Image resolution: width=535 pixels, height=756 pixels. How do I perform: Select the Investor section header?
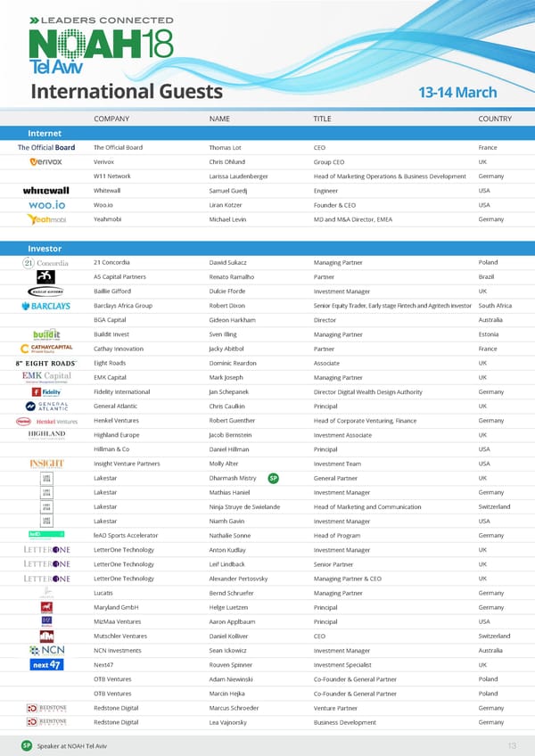point(45,248)
